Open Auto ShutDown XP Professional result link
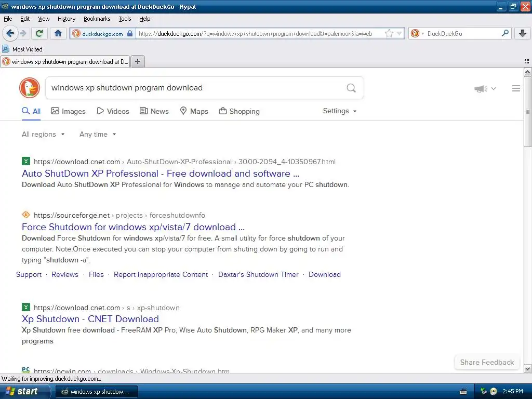This screenshot has width=532, height=399. [x=161, y=174]
